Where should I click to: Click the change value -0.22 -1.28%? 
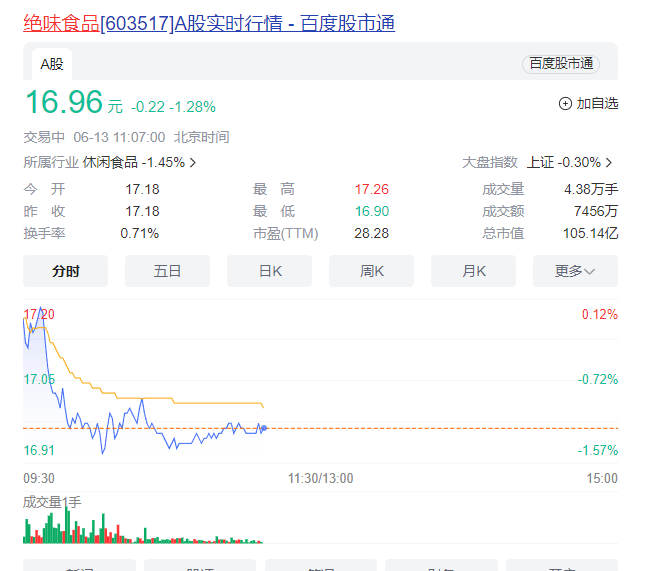point(173,107)
